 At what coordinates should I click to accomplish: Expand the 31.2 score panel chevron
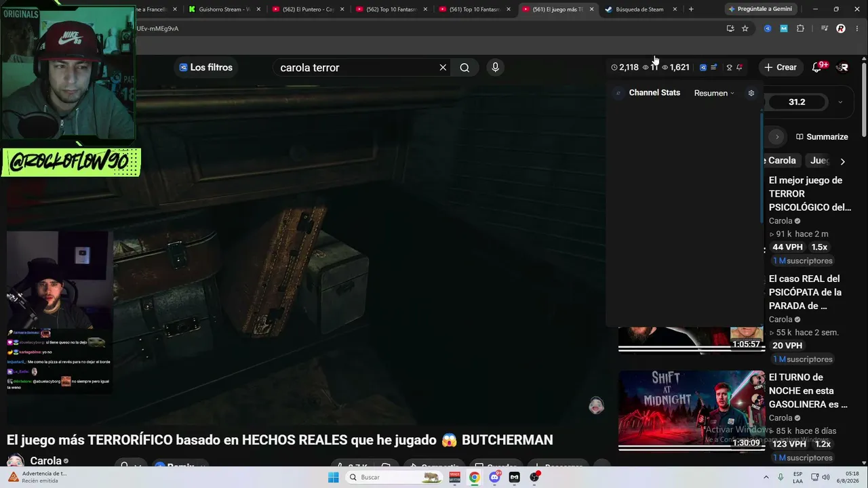pyautogui.click(x=840, y=102)
